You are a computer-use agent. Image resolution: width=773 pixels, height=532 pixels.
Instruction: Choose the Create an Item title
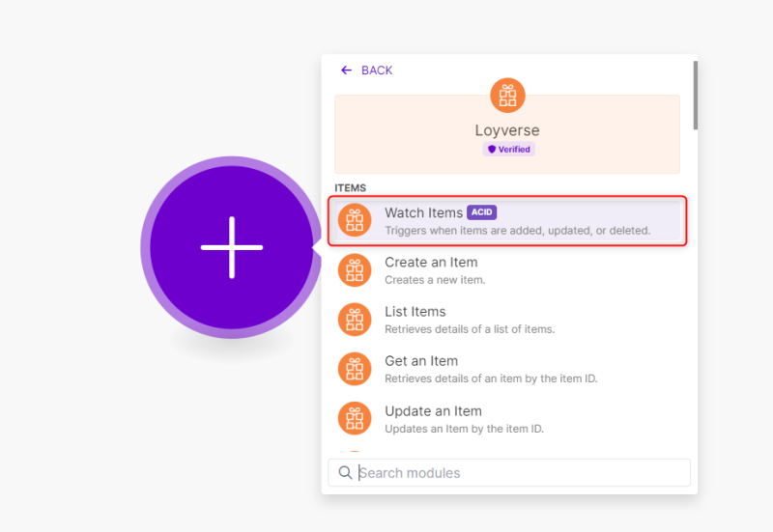(431, 263)
